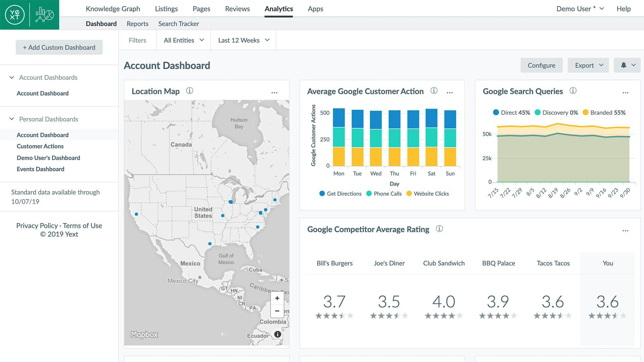Click the Yext logo icon
This screenshot has width=644, height=362.
tap(15, 15)
